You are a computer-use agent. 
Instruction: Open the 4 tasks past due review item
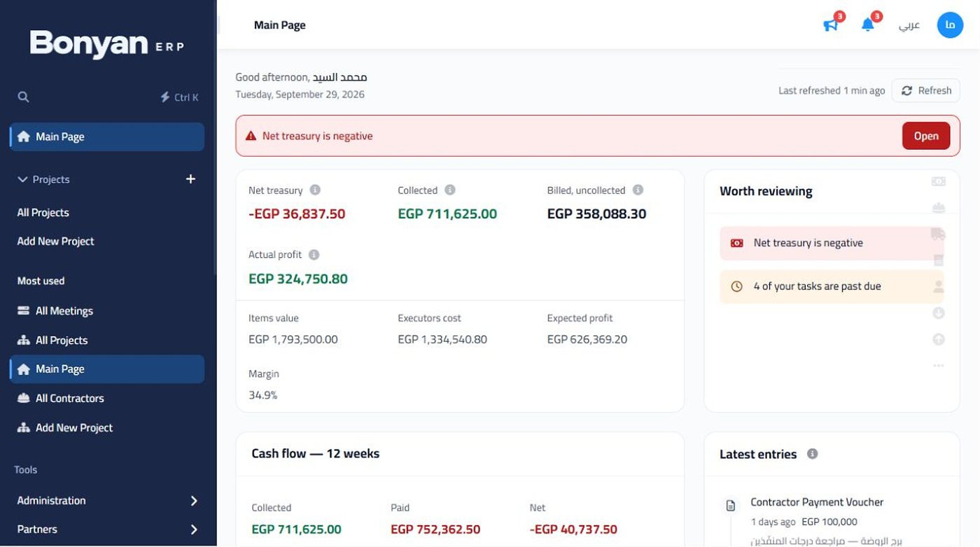pos(832,286)
